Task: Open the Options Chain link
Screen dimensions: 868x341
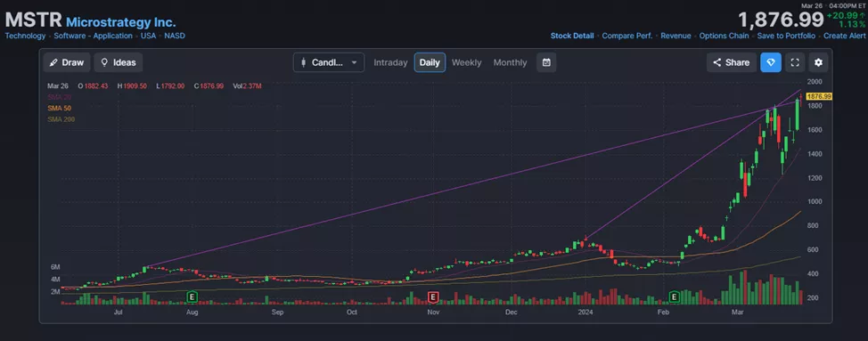Action: 724,36
